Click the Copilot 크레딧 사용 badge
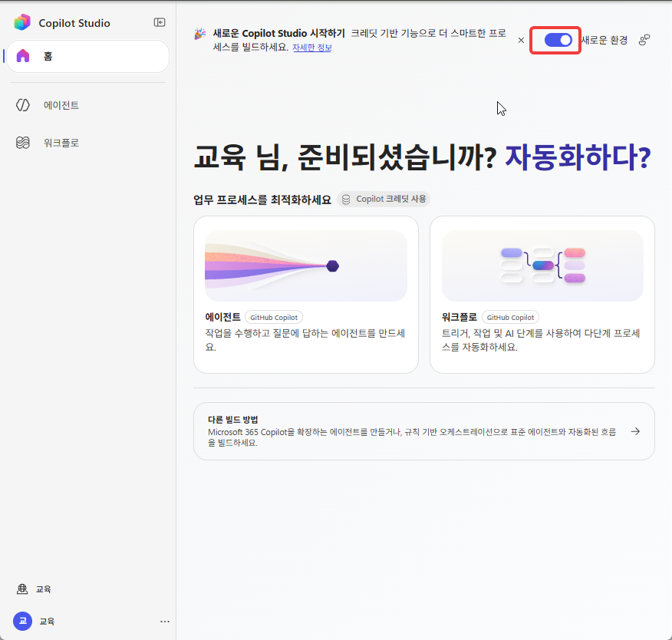Screen dimensions: 672x640 384,199
